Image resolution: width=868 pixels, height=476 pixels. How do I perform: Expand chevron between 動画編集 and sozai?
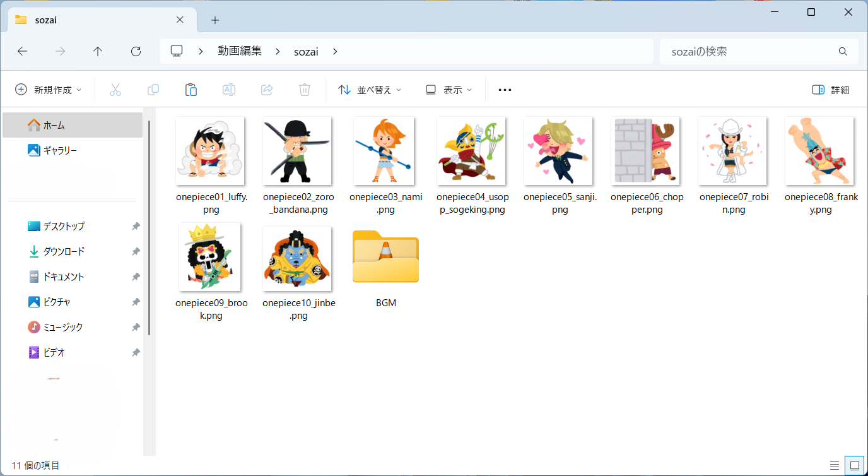tap(278, 52)
